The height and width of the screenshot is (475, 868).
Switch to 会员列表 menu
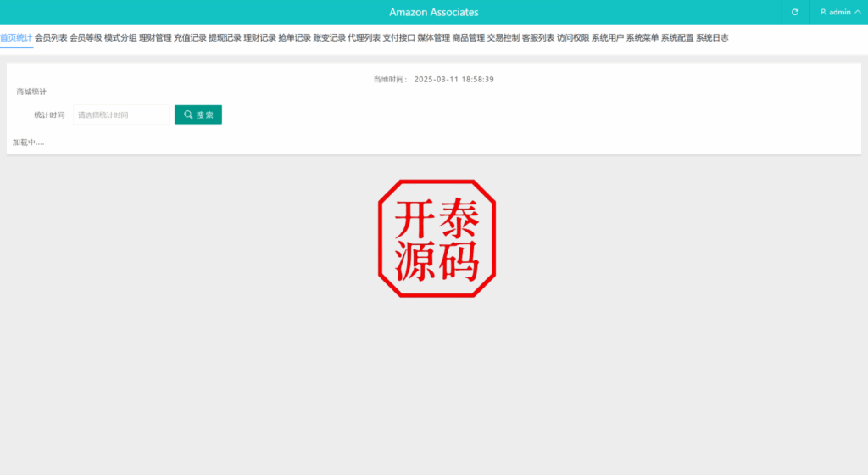pyautogui.click(x=51, y=37)
